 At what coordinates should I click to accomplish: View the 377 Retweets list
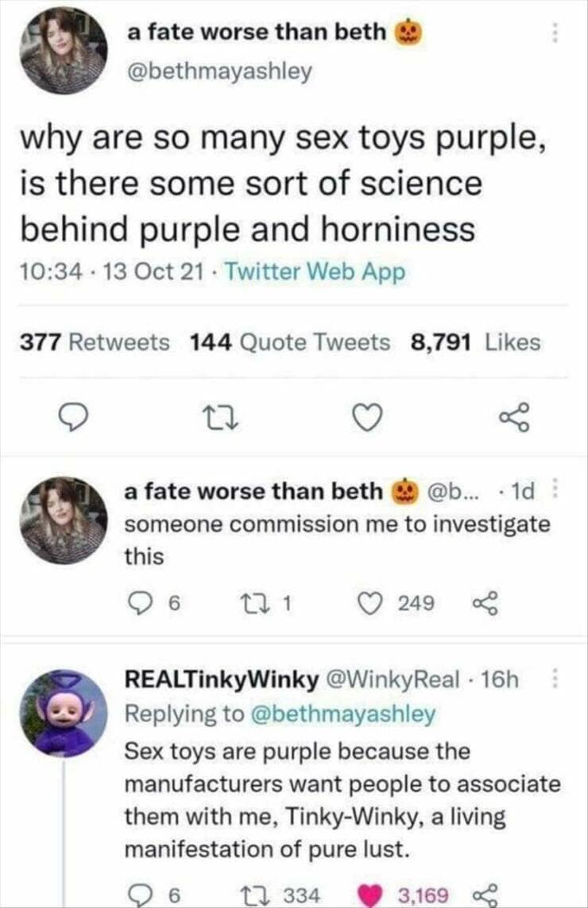[95, 342]
